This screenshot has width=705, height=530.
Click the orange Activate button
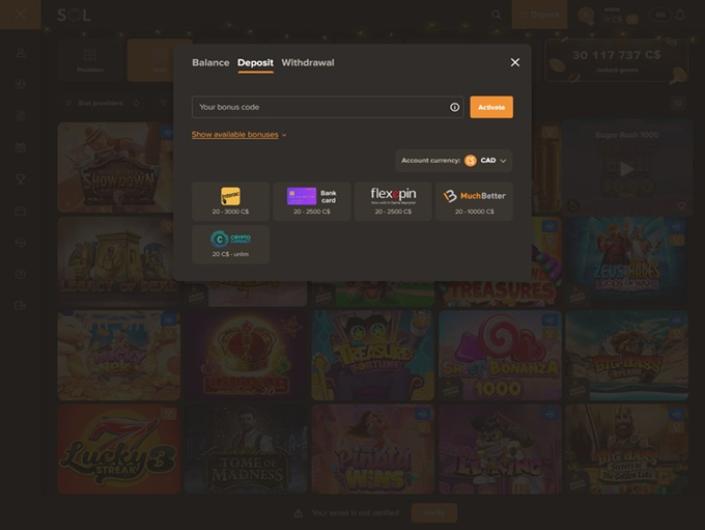[x=491, y=107]
